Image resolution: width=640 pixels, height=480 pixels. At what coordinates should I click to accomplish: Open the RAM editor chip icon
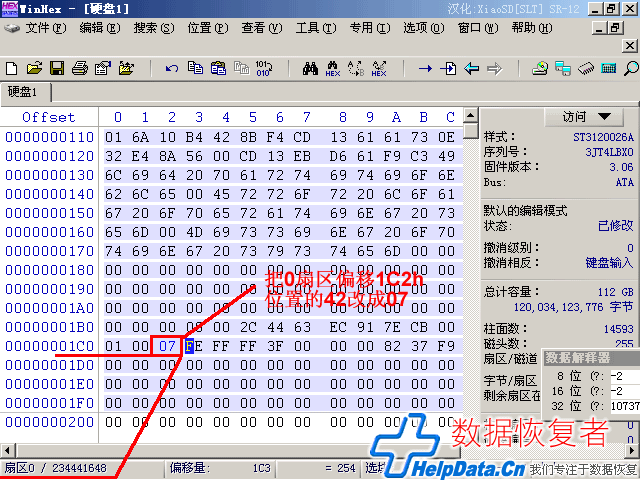pos(586,68)
